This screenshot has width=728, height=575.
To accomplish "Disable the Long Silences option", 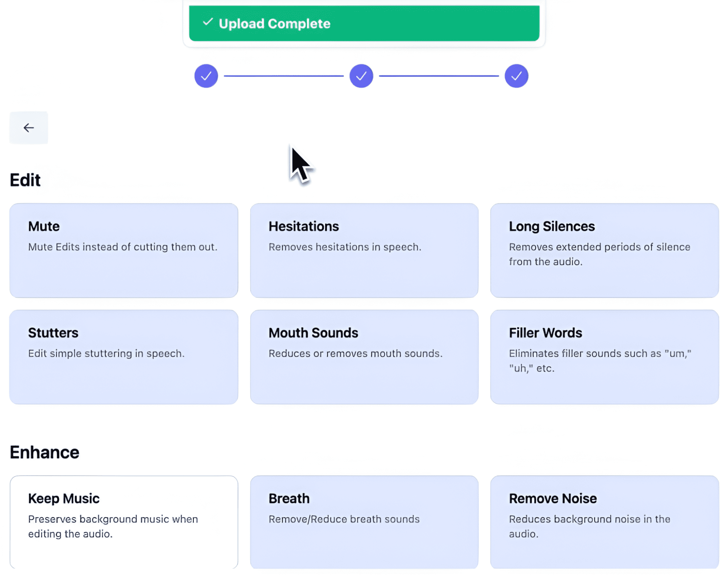I will pyautogui.click(x=604, y=250).
